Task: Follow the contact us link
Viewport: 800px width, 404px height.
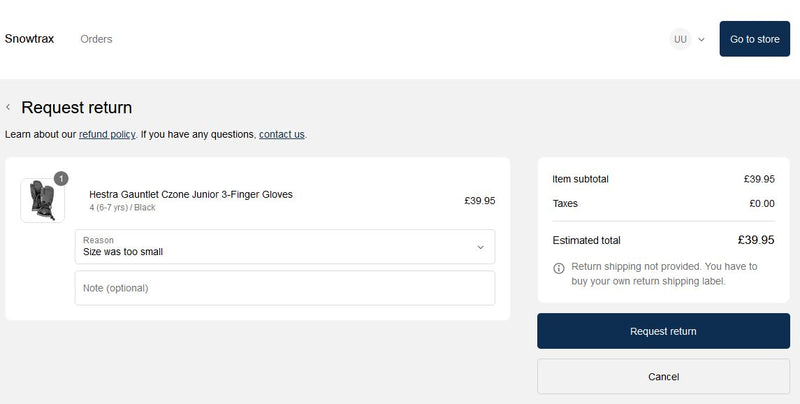Action: click(x=281, y=134)
